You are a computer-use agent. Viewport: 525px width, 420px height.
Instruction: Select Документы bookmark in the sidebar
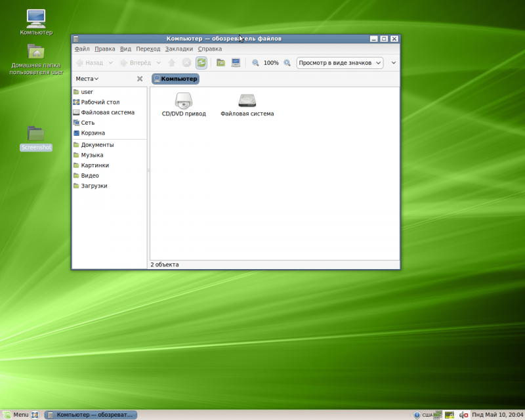pos(109,144)
